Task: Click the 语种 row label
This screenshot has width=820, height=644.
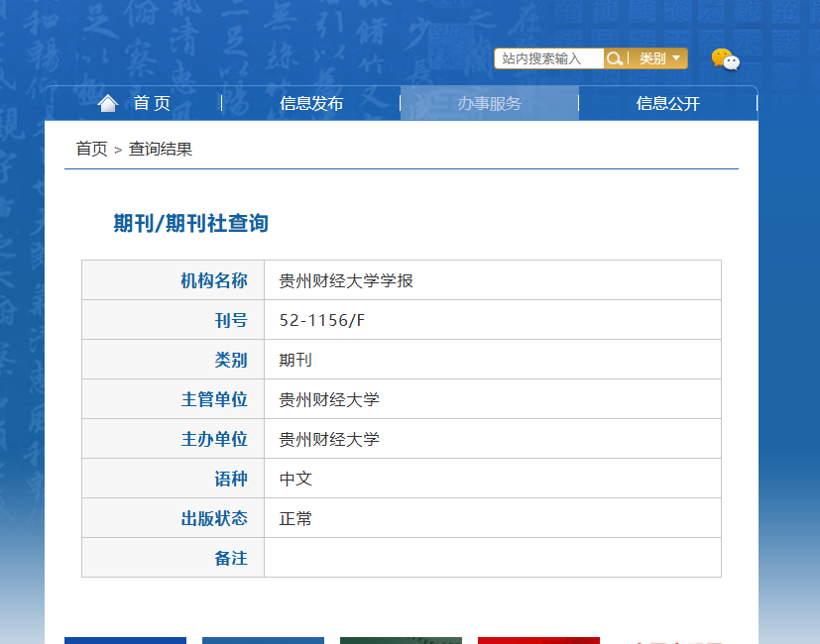Action: 231,479
